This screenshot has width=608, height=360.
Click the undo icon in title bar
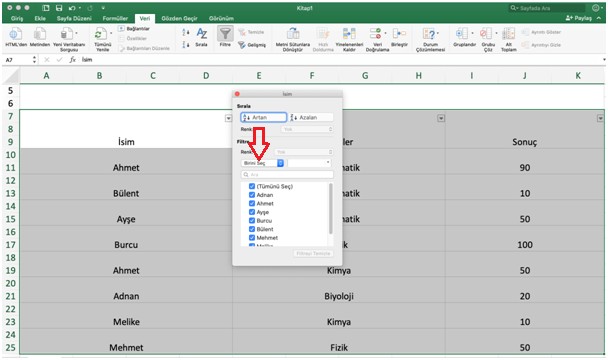pos(72,8)
